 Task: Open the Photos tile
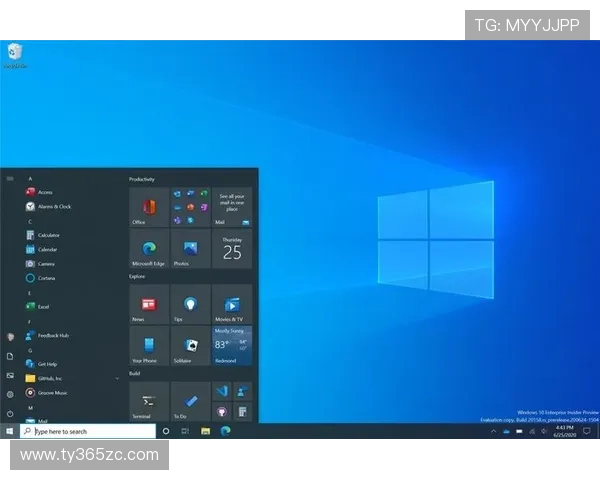(x=190, y=248)
